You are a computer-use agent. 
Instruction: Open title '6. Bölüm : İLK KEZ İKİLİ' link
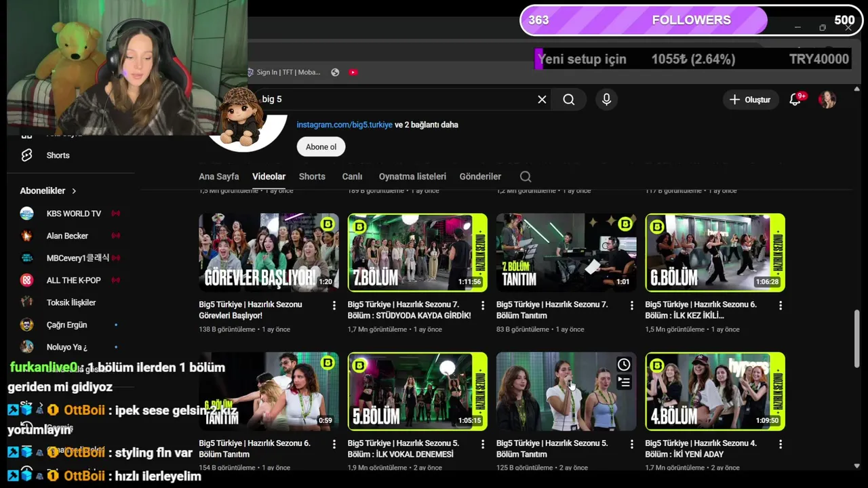click(x=701, y=310)
